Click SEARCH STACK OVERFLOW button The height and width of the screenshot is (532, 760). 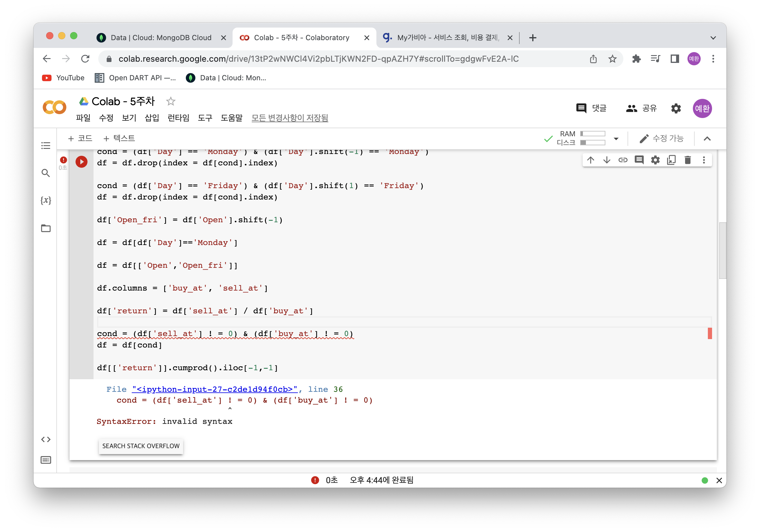pos(141,446)
